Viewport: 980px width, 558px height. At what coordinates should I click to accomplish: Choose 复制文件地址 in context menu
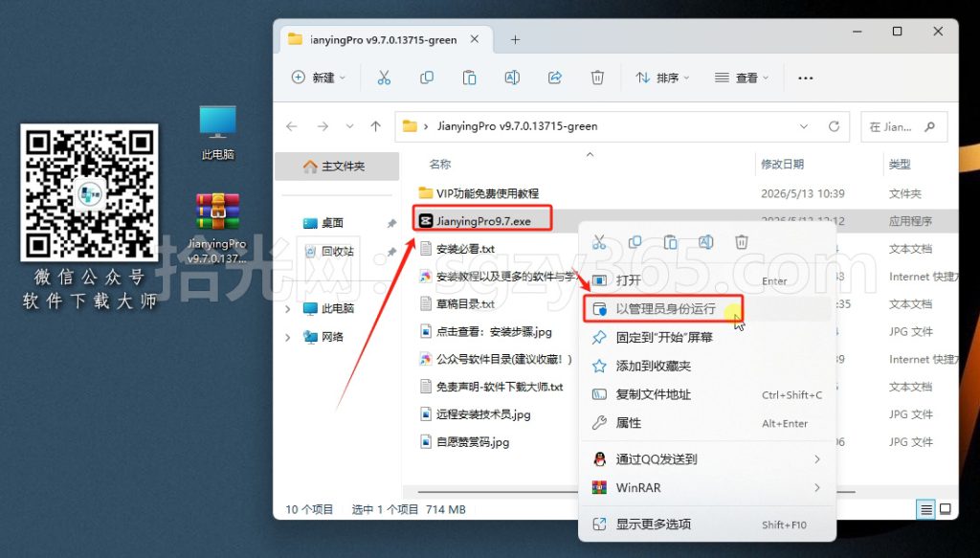707,394
